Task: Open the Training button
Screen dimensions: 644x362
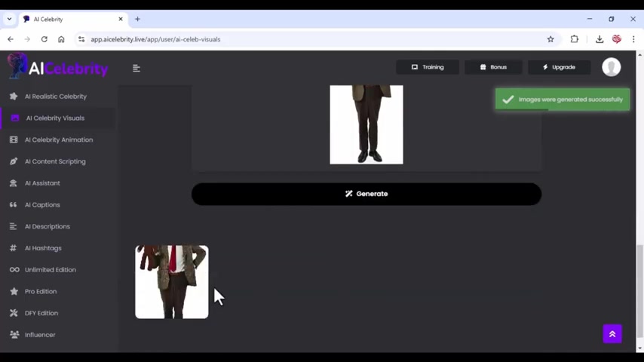Action: 428,67
